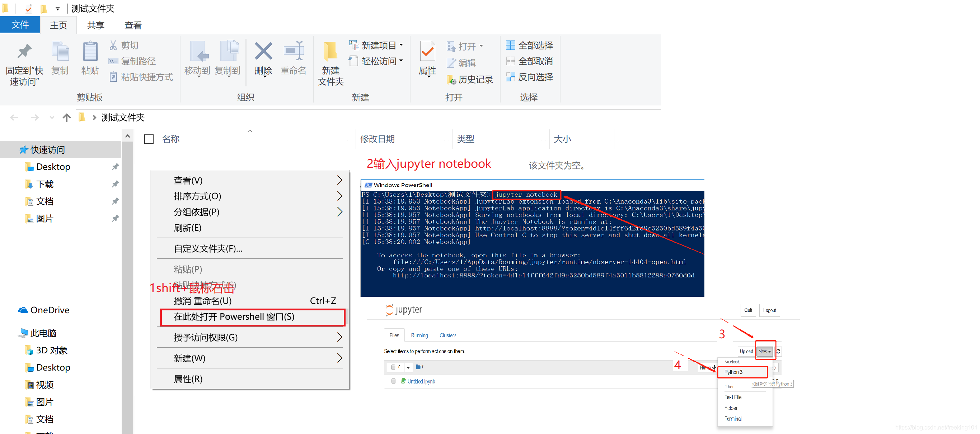Toggle the Jupyter select-all items checkbox
The width and height of the screenshot is (980, 434).
tap(393, 367)
